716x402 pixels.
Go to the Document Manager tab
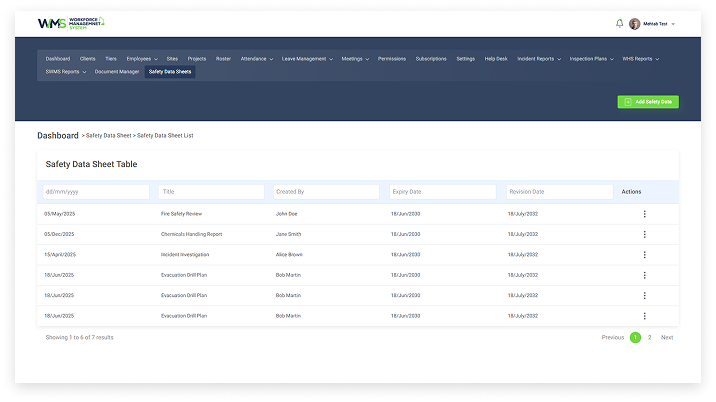click(x=117, y=72)
